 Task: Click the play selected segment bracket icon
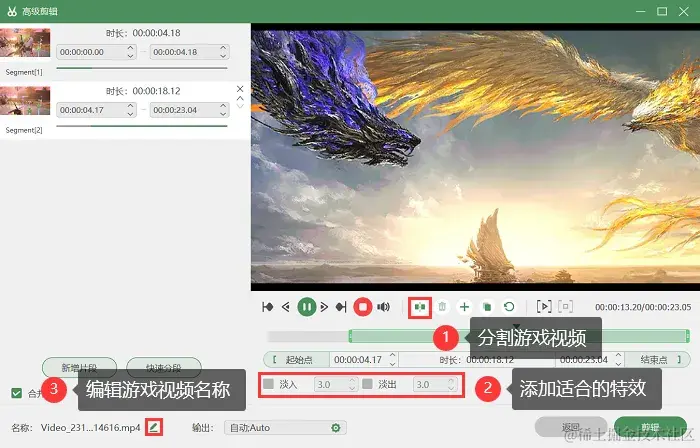point(544,307)
